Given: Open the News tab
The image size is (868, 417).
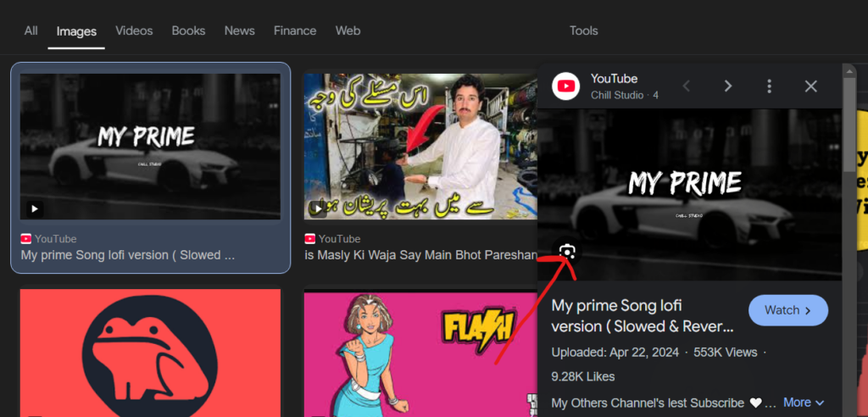Looking at the screenshot, I should 240,31.
